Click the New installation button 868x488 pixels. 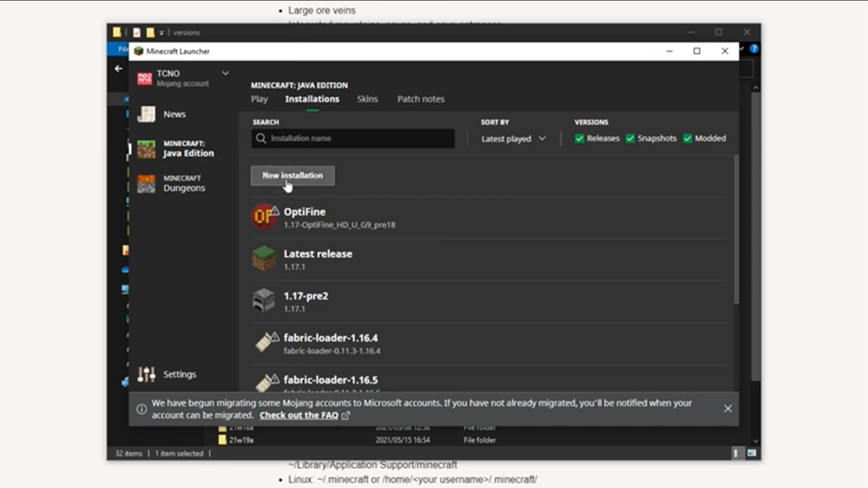pos(293,175)
